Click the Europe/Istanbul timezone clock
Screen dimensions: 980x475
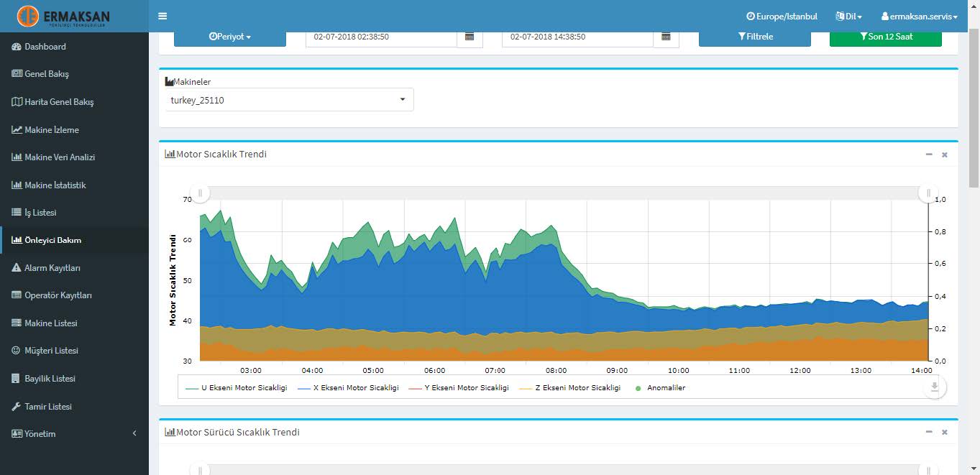(782, 16)
